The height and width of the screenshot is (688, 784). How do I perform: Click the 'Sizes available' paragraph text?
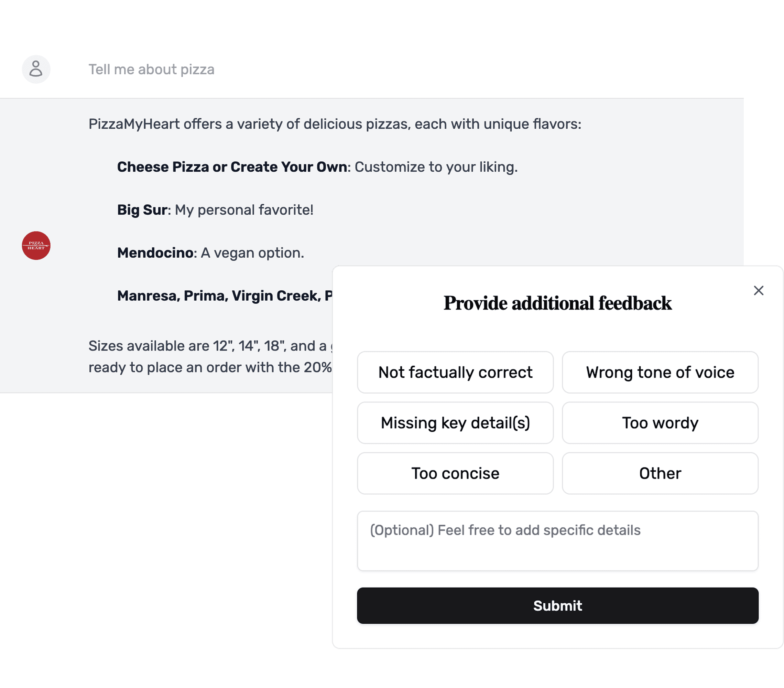click(210, 356)
